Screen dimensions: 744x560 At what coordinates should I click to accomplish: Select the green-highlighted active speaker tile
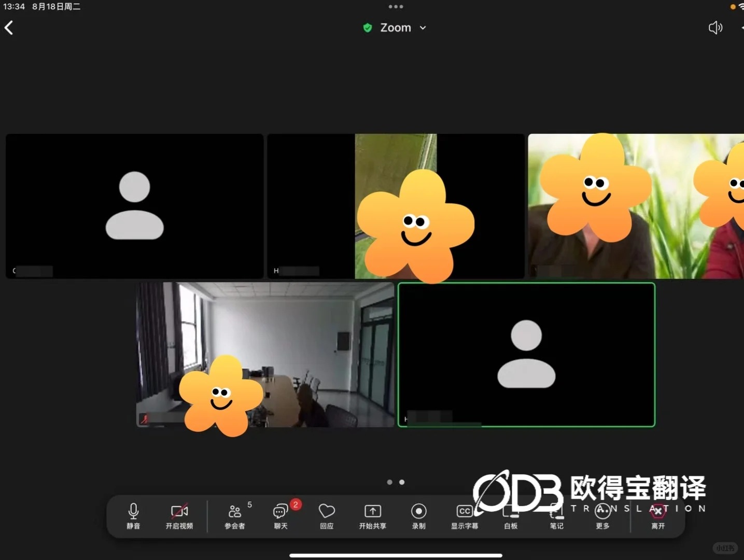(x=526, y=355)
